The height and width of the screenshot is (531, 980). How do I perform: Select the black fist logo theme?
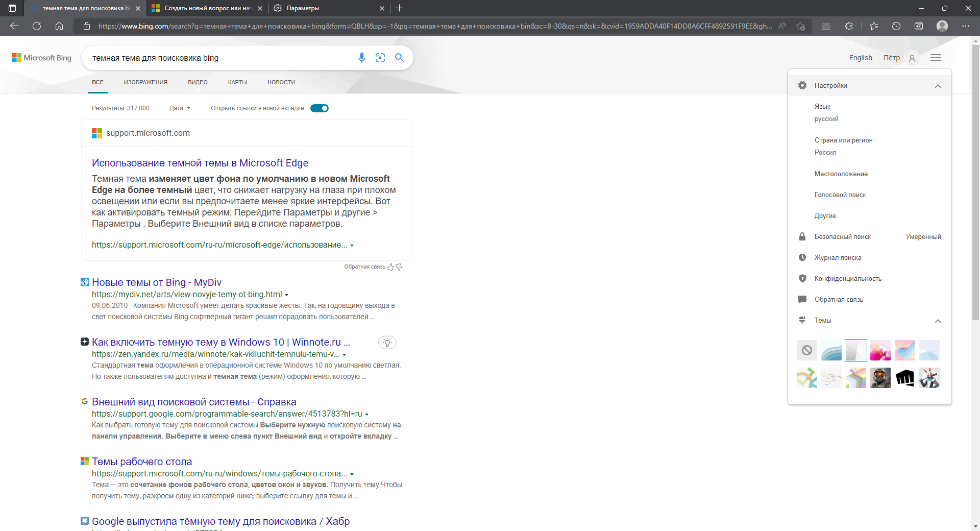[905, 378]
